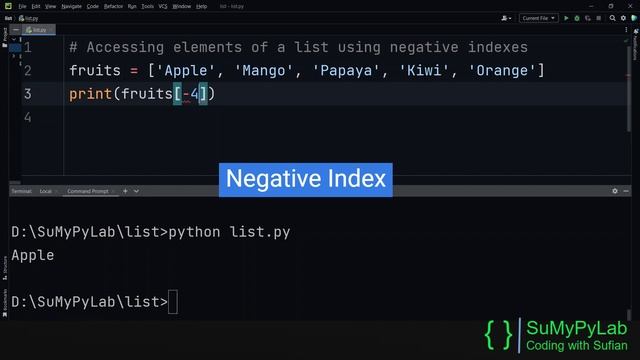Open the Structure tool window stripe button
Screen dimensions: 640x360
pyautogui.click(x=4, y=268)
